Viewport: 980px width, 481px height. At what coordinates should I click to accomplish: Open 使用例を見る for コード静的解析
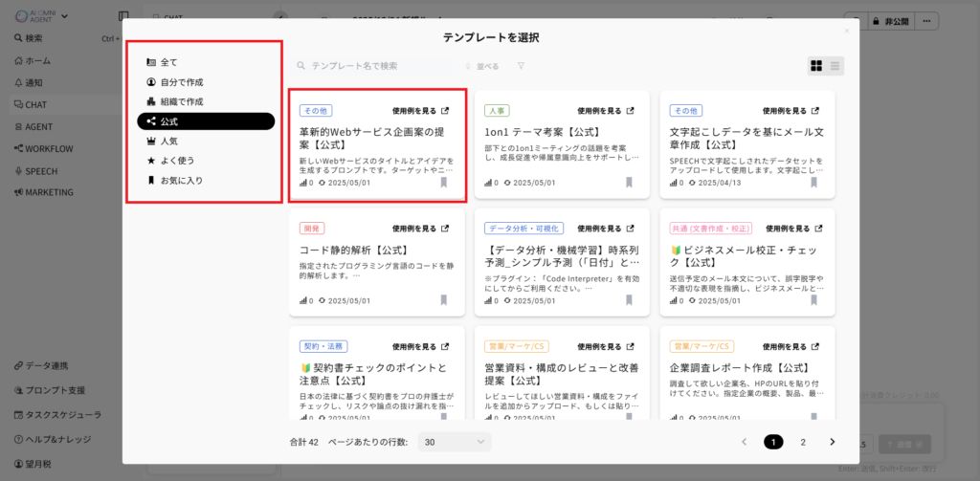(421, 229)
